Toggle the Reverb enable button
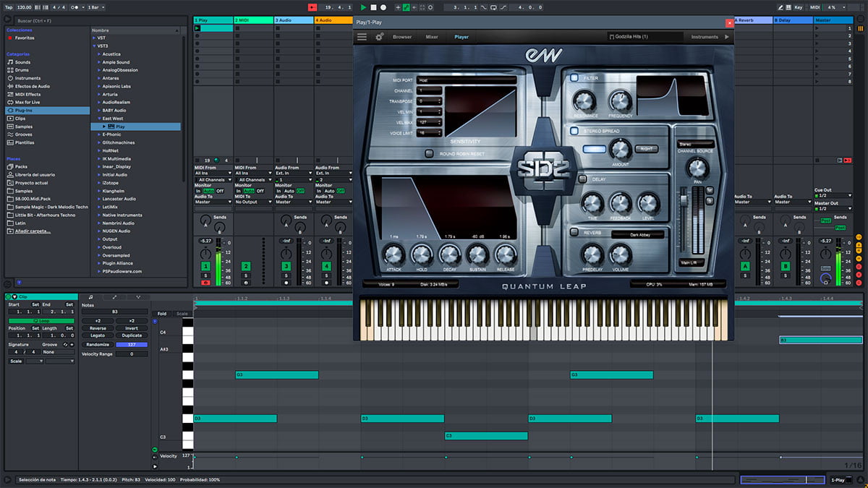 (x=574, y=232)
